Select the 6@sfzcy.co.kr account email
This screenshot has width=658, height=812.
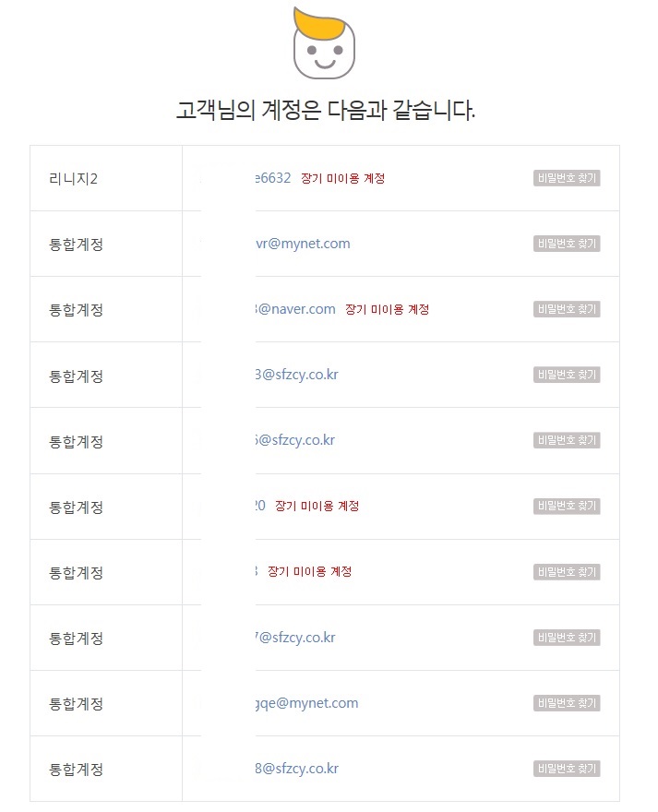point(295,440)
